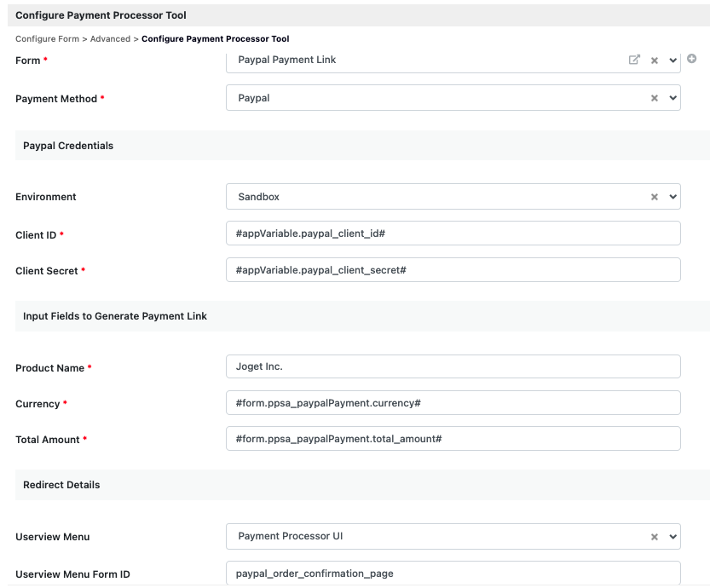The height and width of the screenshot is (588, 710).
Task: Clear the Payment Processor UI selection
Action: 655,537
